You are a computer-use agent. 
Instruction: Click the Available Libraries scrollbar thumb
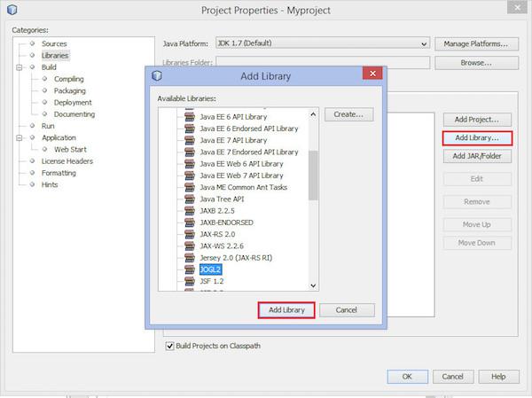click(313, 176)
